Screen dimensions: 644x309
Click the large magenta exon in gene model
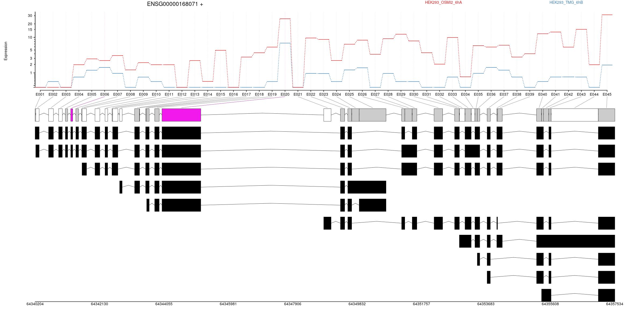(x=181, y=115)
